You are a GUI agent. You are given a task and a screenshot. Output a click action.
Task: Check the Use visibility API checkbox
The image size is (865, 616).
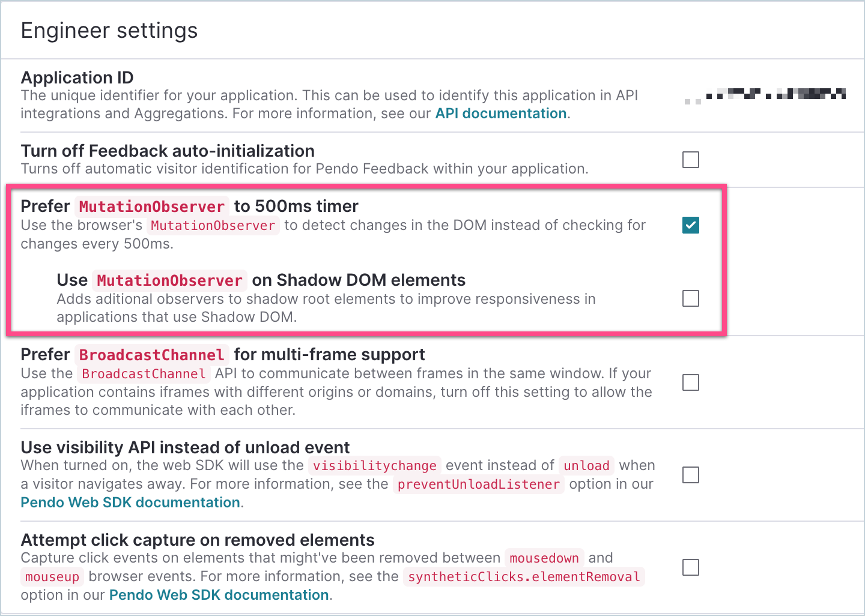pos(691,475)
